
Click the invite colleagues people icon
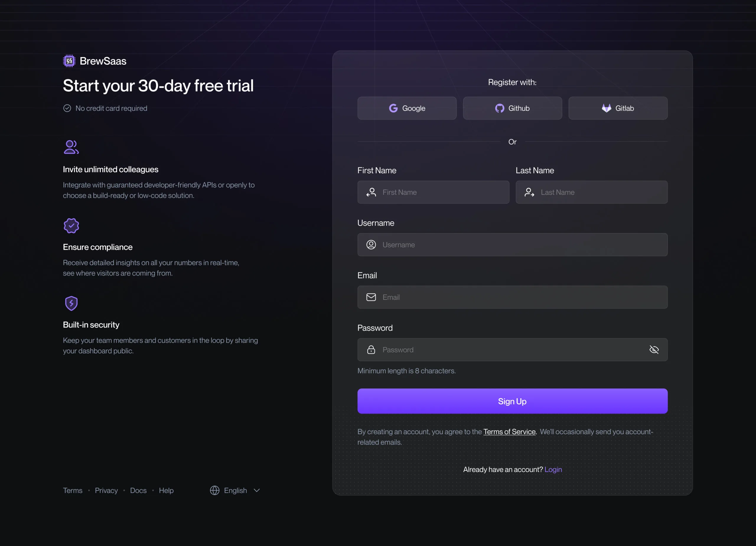click(x=71, y=147)
